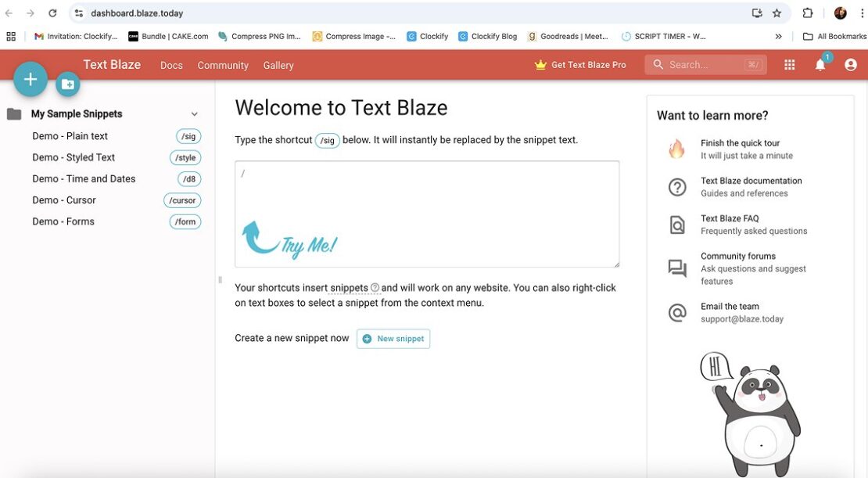868x478 pixels.
Task: Click the sidebar resize handle
Action: pyautogui.click(x=220, y=280)
